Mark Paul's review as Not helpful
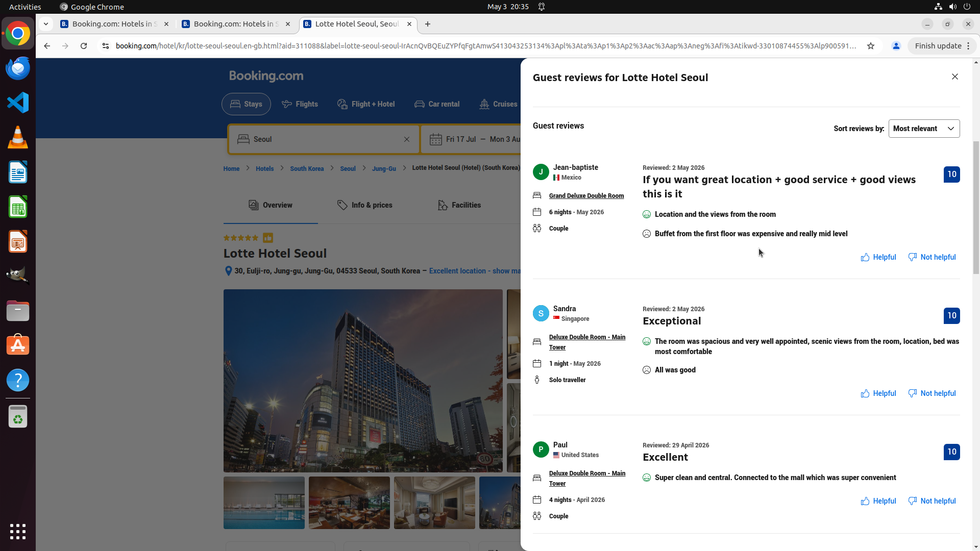The width and height of the screenshot is (980, 551). point(932,501)
